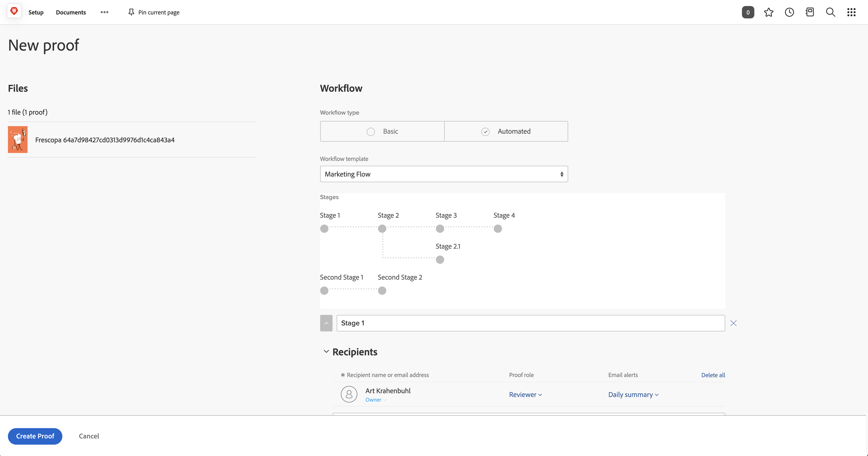This screenshot has height=456, width=868.
Task: Open the Documents menu item
Action: tap(71, 12)
